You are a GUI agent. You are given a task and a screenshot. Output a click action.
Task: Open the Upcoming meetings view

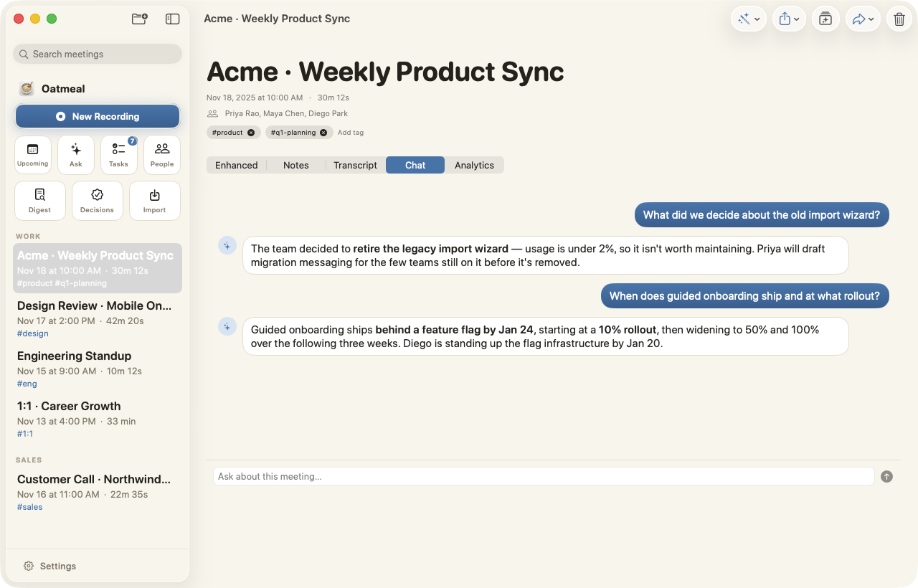click(x=33, y=155)
